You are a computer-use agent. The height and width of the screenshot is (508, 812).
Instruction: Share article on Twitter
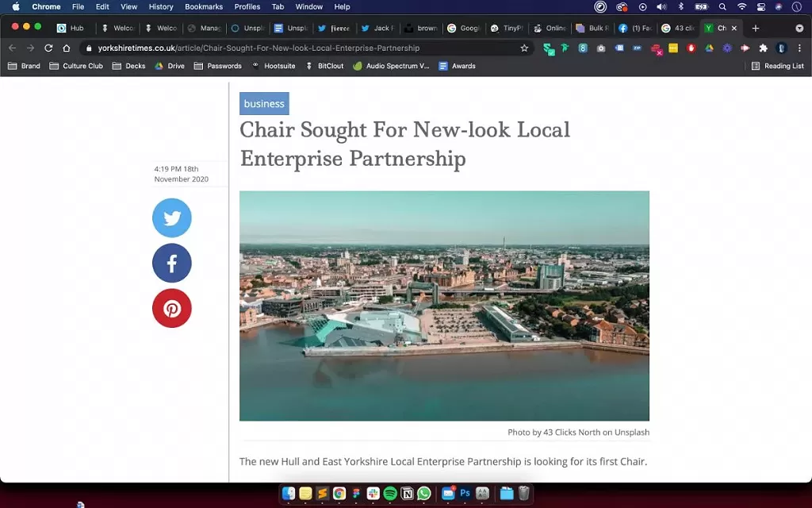pos(172,218)
